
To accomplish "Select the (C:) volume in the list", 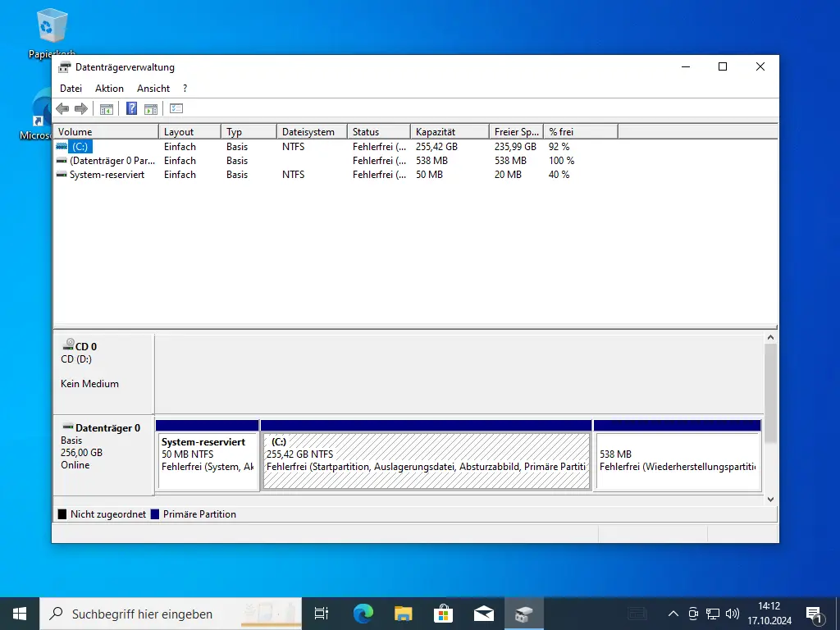I will click(79, 147).
